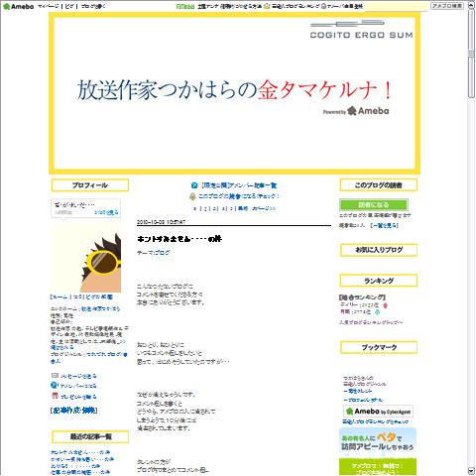Image resolution: width=476 pixels, height=476 pixels.
Task: Open the post title ホントすみません‥‥の件
Action: pos(179,239)
